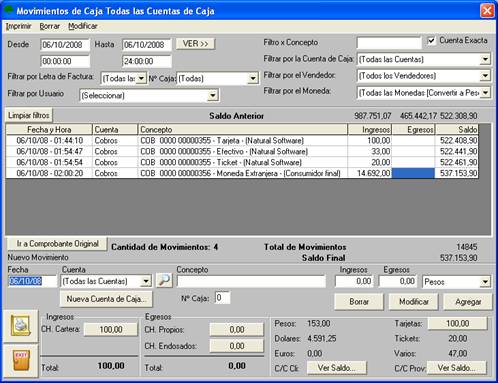
Task: Click the VER >> button
Action: (x=195, y=44)
